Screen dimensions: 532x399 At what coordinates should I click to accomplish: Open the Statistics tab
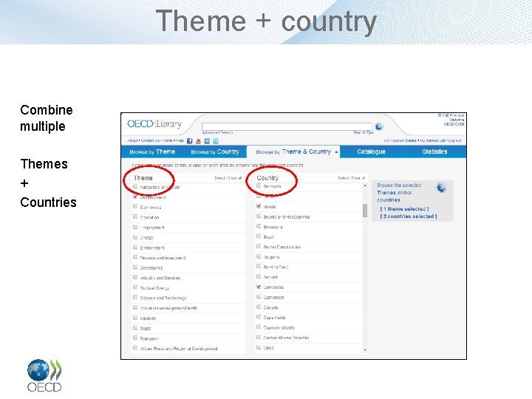click(434, 151)
